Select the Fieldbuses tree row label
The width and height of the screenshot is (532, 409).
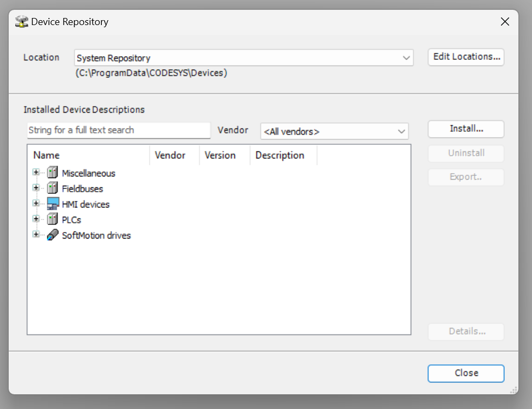(x=82, y=189)
